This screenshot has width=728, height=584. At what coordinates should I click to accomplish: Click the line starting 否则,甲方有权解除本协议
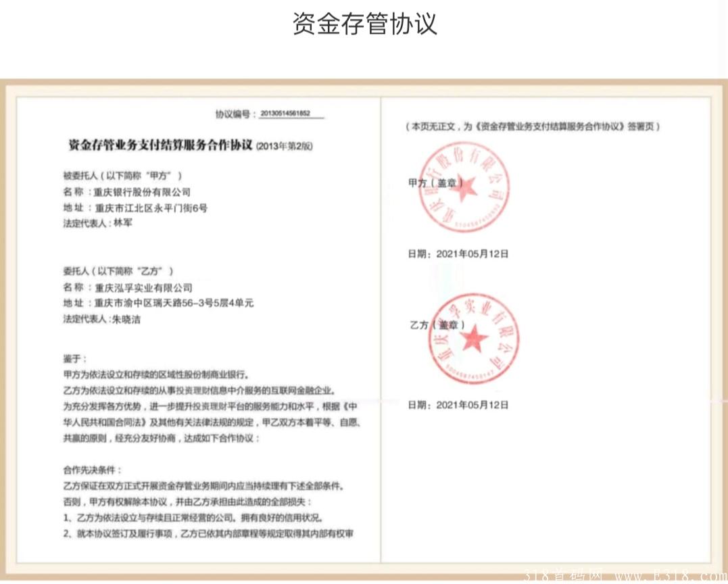[187, 502]
